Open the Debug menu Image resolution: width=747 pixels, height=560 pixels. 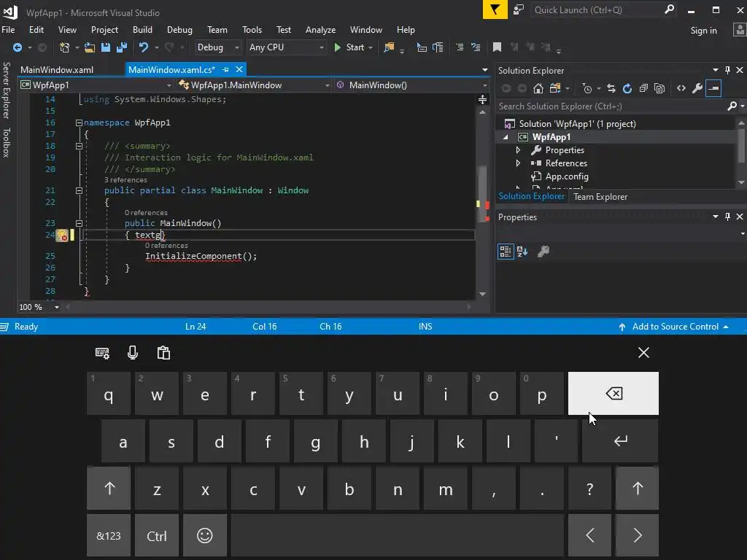[179, 29]
